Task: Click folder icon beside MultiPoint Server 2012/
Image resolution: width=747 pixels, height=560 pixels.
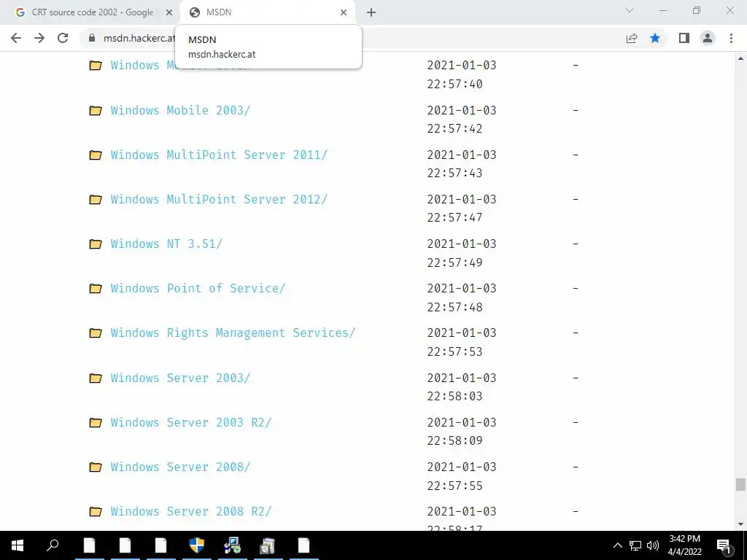Action: pyautogui.click(x=96, y=200)
